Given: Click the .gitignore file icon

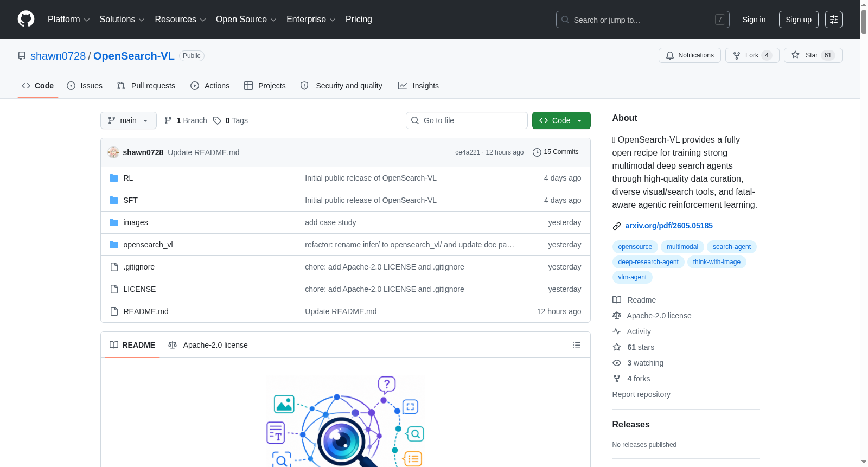Looking at the screenshot, I should (114, 267).
